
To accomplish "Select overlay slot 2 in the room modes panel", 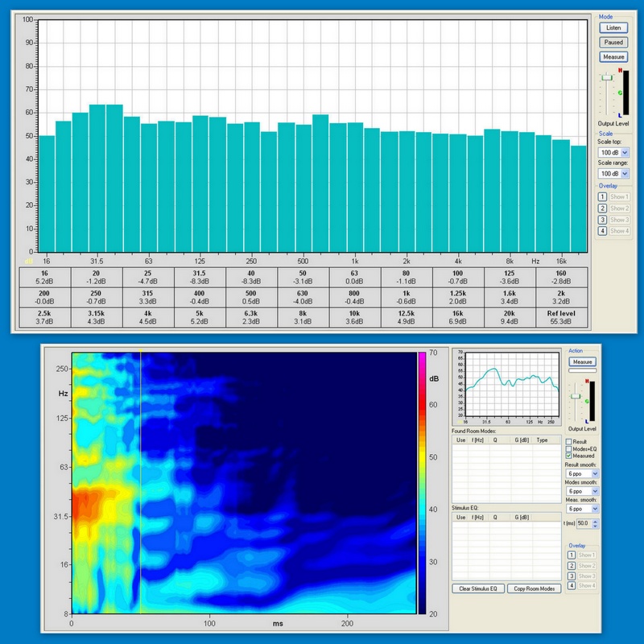I will pyautogui.click(x=572, y=565).
